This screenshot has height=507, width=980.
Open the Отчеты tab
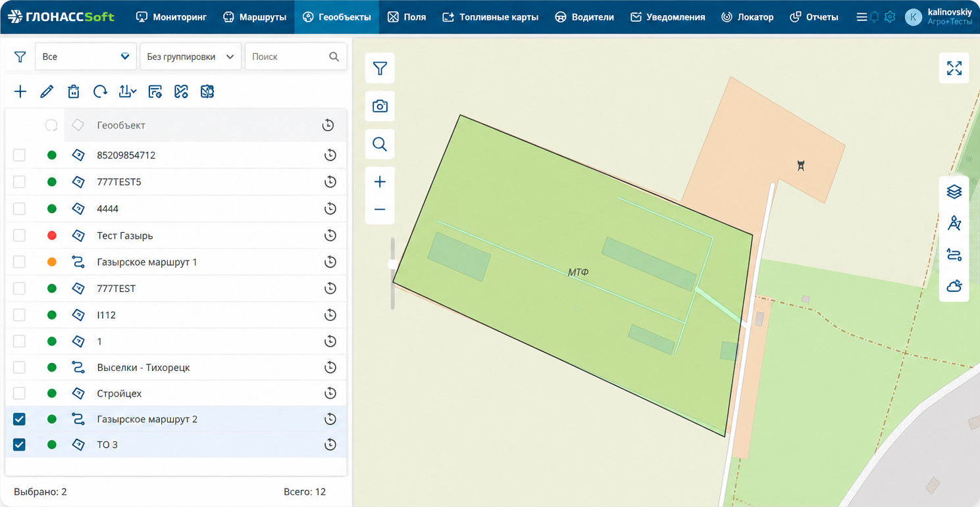point(814,17)
